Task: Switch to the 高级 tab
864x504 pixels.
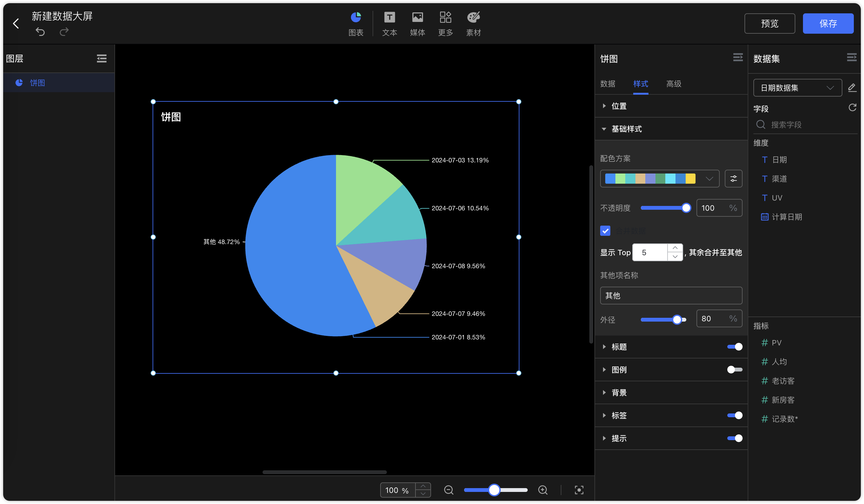Action: tap(673, 84)
